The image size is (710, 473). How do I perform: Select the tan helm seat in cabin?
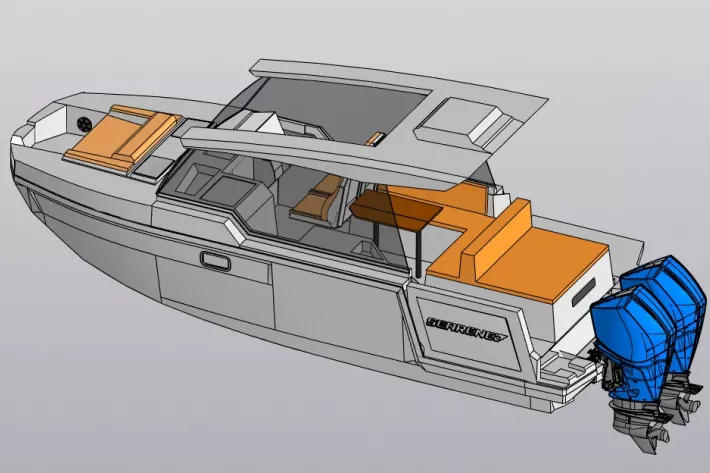tap(319, 199)
